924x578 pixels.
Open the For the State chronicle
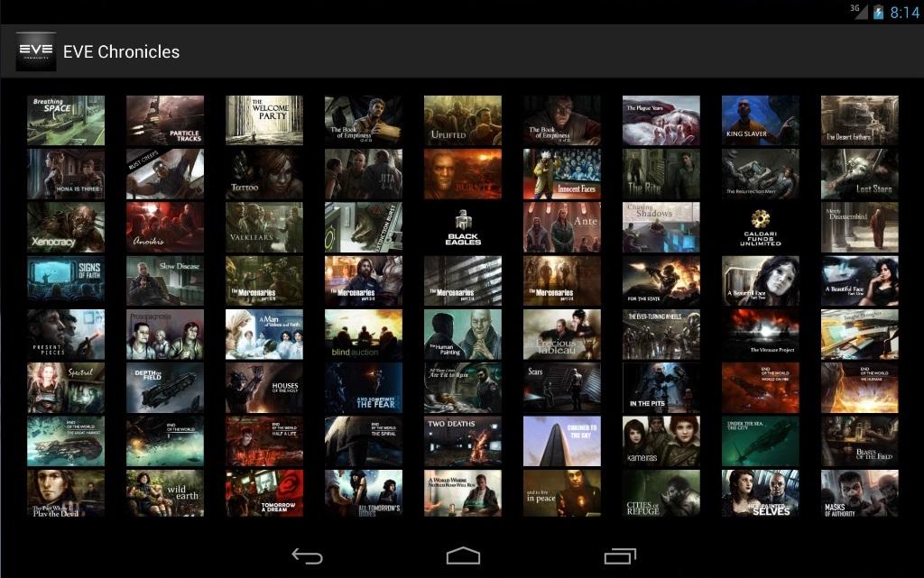(x=661, y=280)
